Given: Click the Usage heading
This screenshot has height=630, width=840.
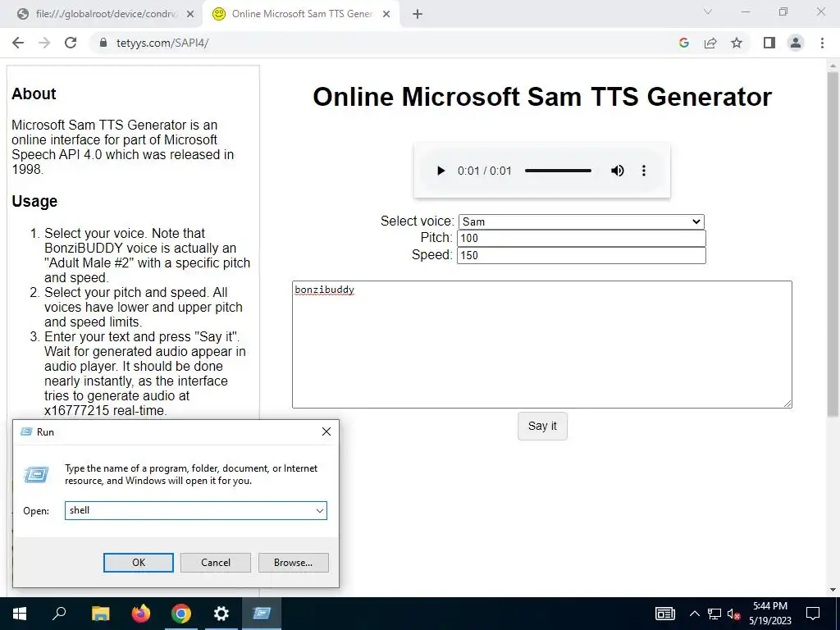Looking at the screenshot, I should point(34,202).
